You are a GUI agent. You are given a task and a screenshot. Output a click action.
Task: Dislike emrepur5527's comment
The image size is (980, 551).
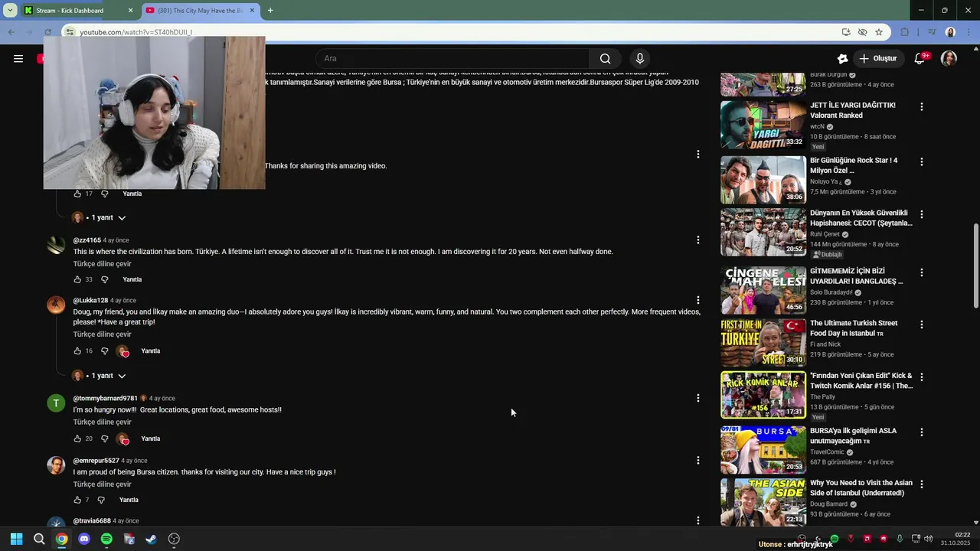[x=101, y=500]
